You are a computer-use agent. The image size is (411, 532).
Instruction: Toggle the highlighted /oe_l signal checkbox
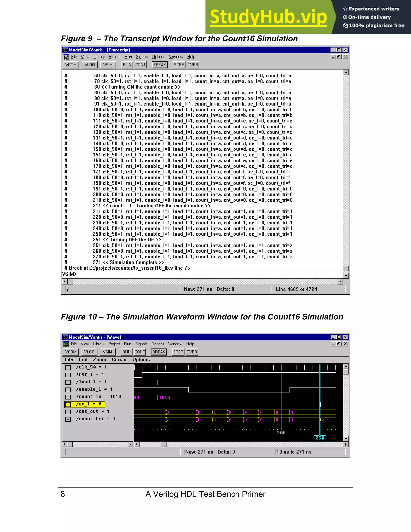pyautogui.click(x=68, y=404)
